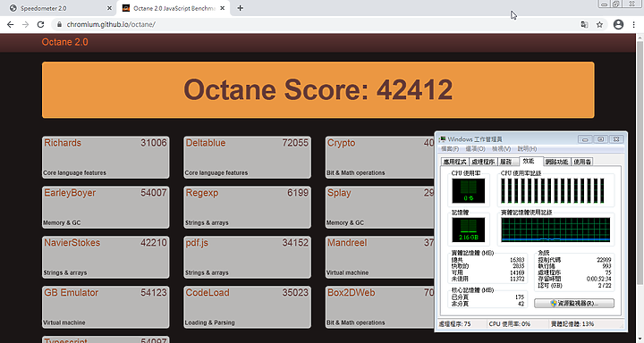Screen dimensions: 644x343
Task: Bookmark this page with the star icon
Action: point(599,25)
